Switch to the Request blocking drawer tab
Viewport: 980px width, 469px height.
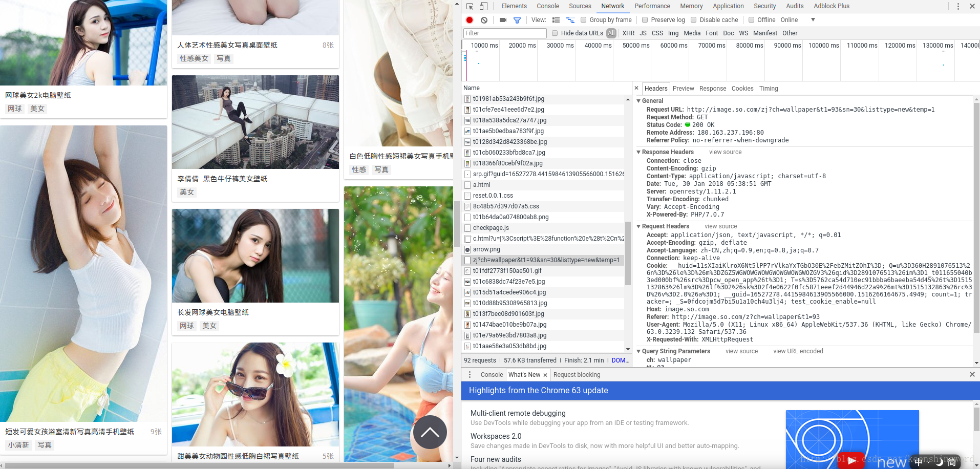(x=577, y=375)
